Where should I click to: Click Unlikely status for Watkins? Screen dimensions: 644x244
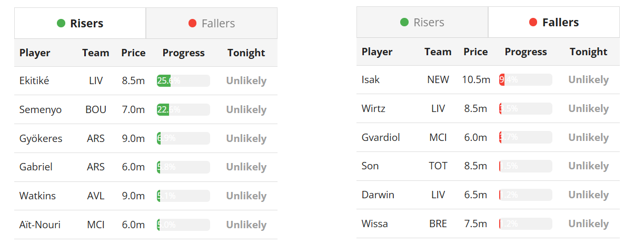(x=246, y=196)
